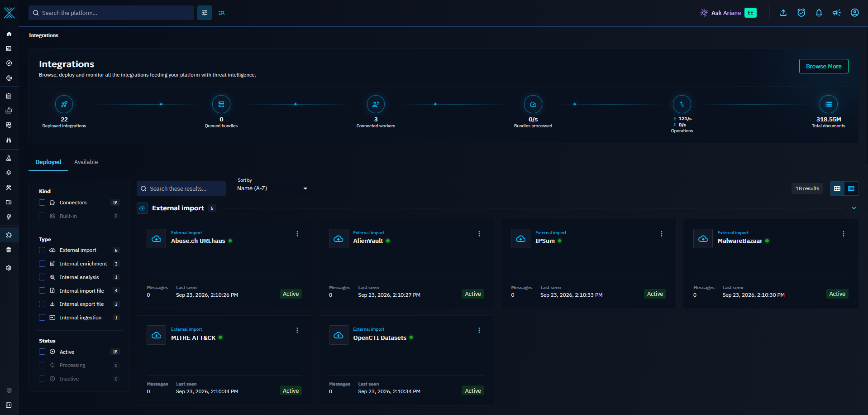Check the Internal analysis type filter
This screenshot has width=868, height=415.
pos(42,277)
